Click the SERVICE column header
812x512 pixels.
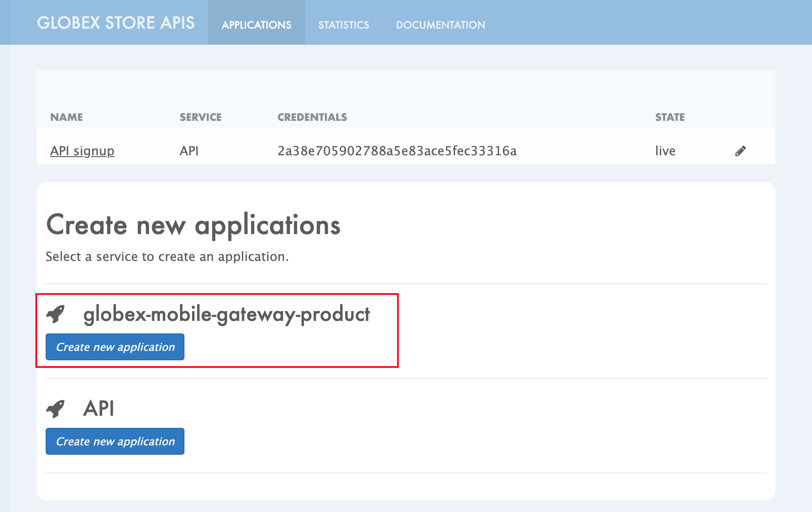tap(201, 117)
